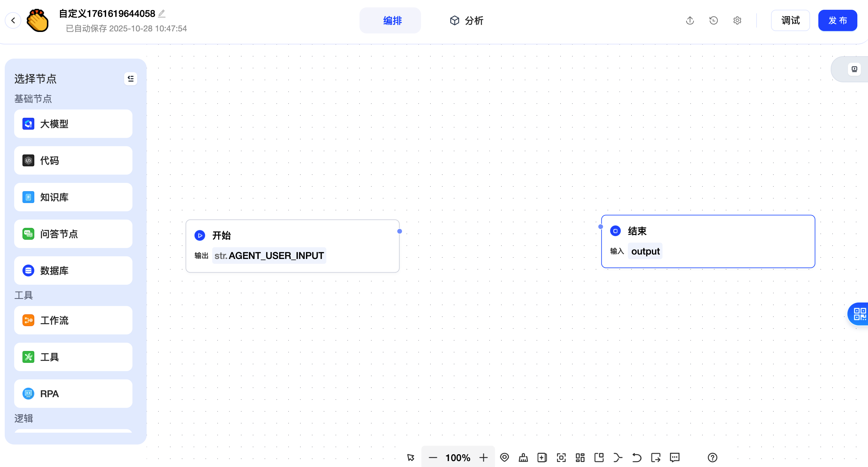The height and width of the screenshot is (467, 868).
Task: Click the 发布 button
Action: tap(837, 21)
